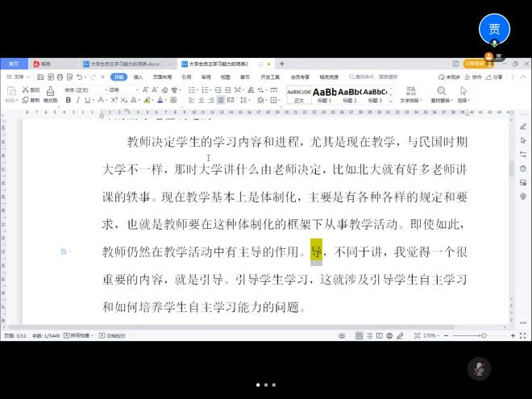Apply the 标题 1 heading style
The image size is (532, 399).
pyautogui.click(x=325, y=94)
